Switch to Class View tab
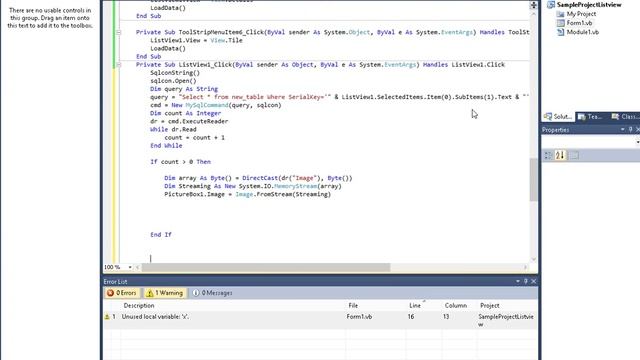This screenshot has height=360, width=640. click(625, 117)
